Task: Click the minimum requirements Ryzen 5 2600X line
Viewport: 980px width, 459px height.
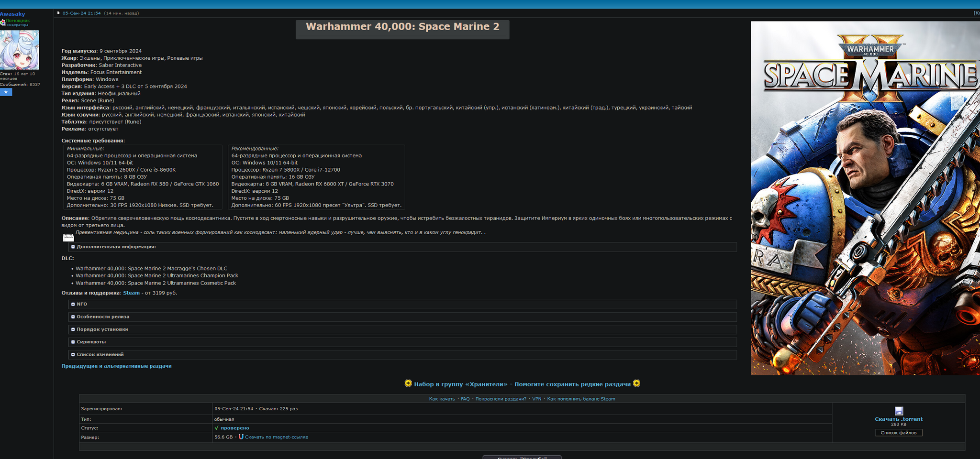Action: coord(121,170)
